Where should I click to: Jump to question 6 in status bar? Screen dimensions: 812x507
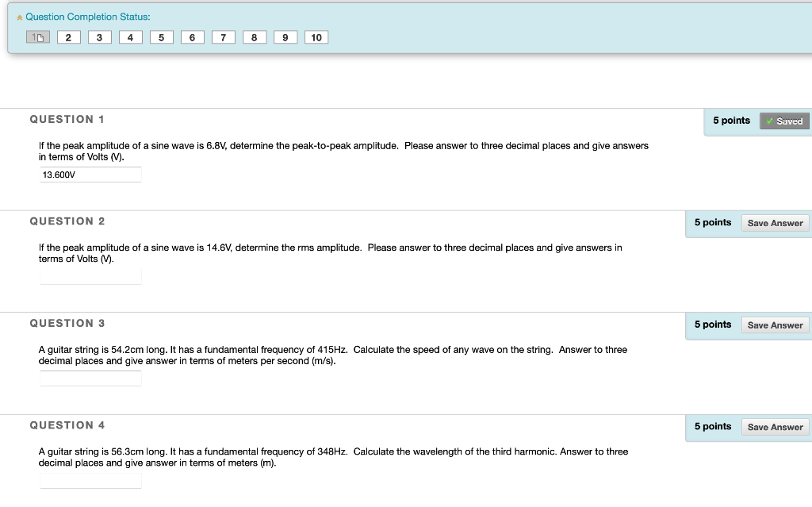[x=192, y=37]
